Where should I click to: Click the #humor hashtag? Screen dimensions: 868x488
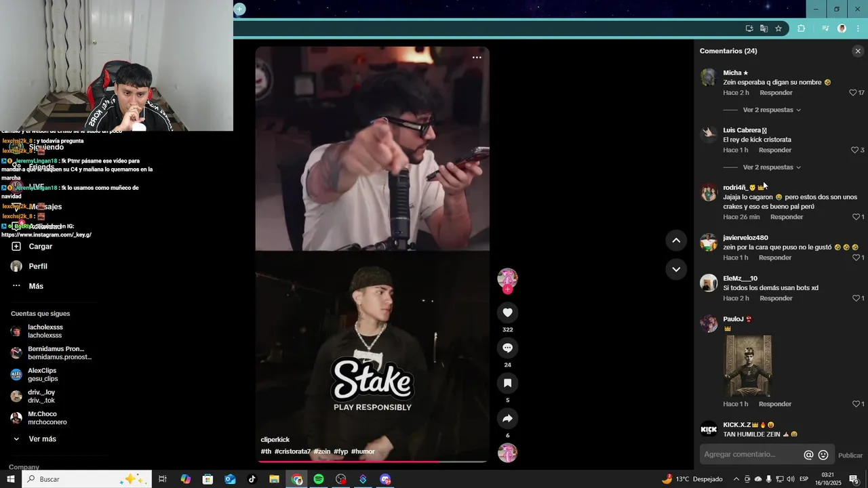pos(363,451)
